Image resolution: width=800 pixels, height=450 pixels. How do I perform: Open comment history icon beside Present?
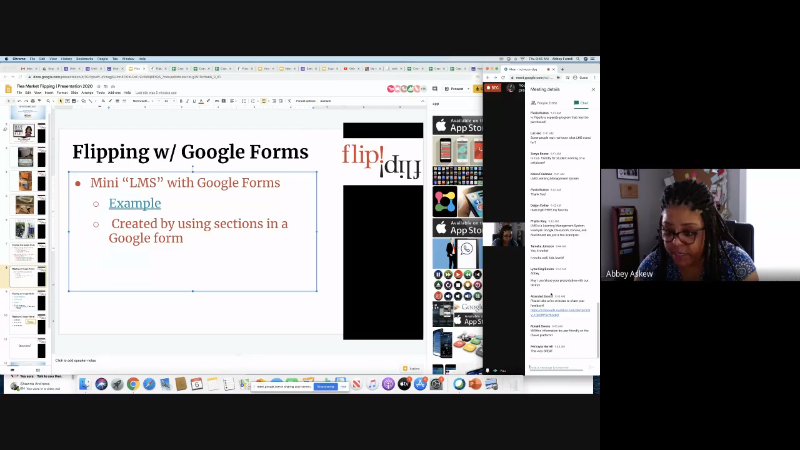click(x=435, y=88)
